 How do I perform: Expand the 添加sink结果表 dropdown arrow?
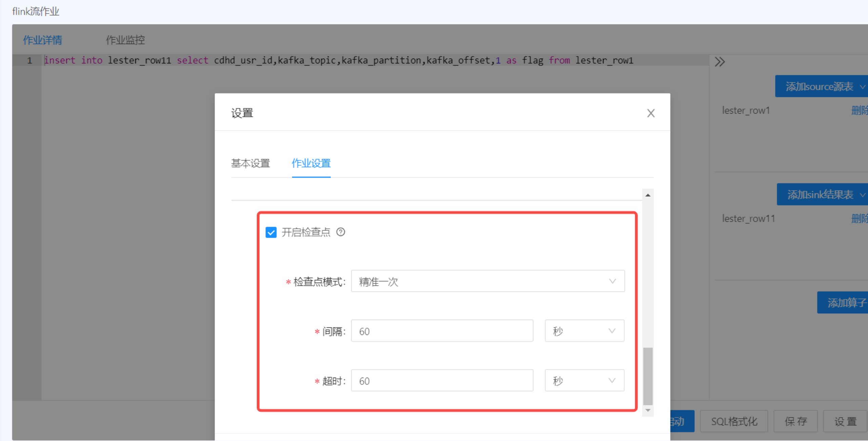[862, 195]
